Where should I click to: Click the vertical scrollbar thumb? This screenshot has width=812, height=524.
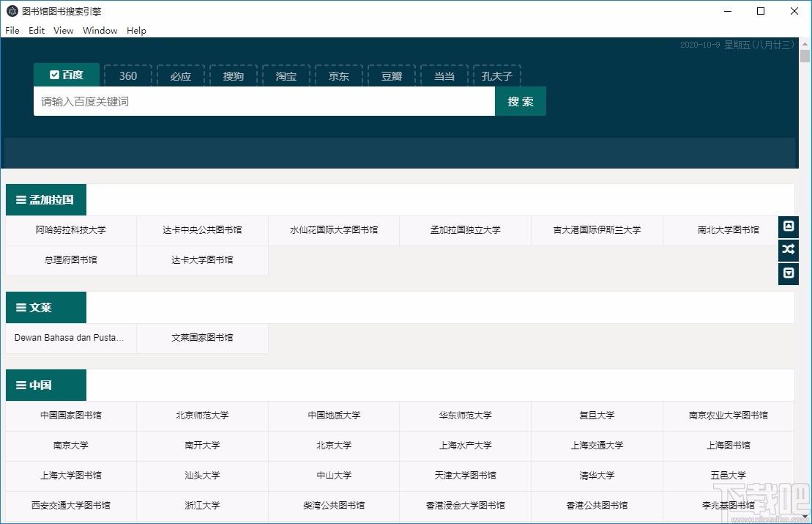point(805,58)
